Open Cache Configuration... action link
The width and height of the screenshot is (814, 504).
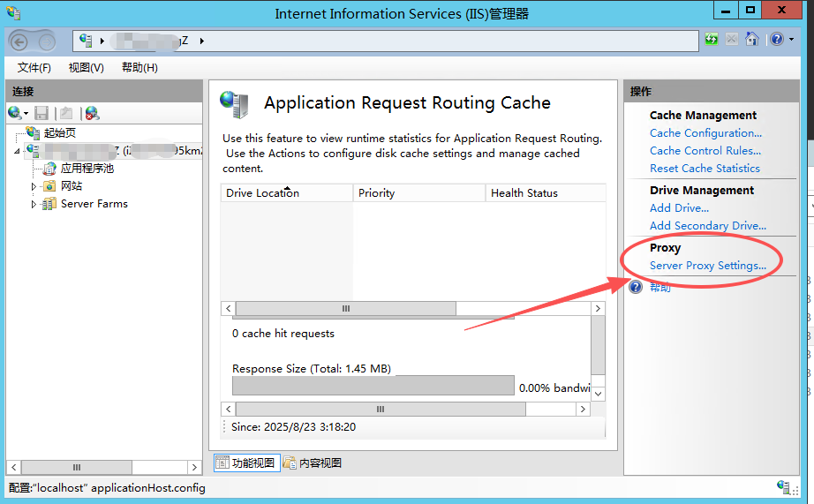point(705,133)
